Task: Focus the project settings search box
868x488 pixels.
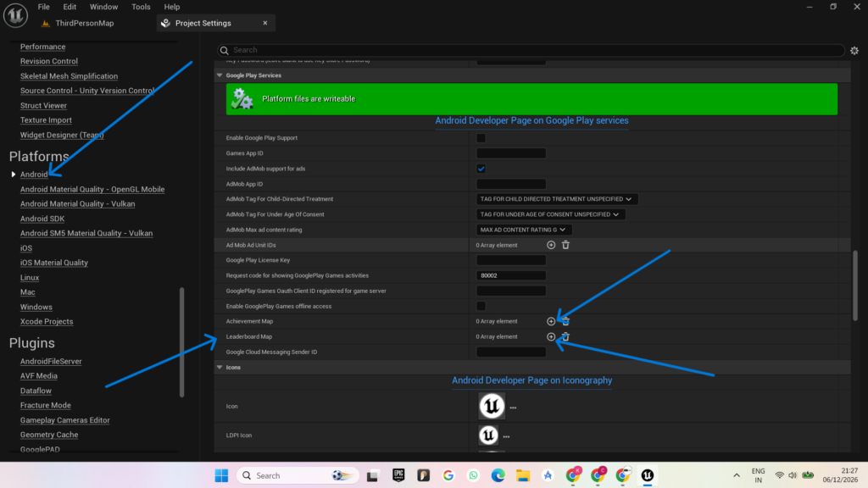Action: (531, 50)
